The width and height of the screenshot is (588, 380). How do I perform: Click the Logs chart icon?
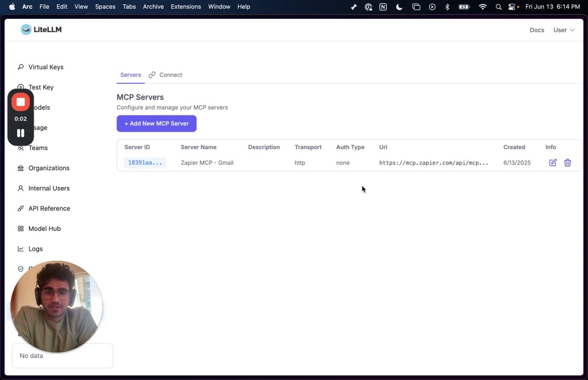tap(20, 249)
